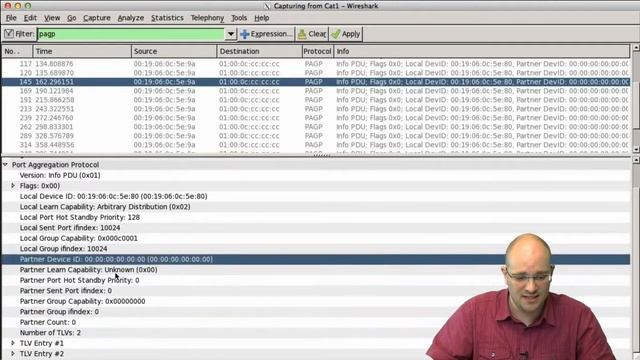Apply the display filter
The image size is (640, 360).
click(x=346, y=34)
